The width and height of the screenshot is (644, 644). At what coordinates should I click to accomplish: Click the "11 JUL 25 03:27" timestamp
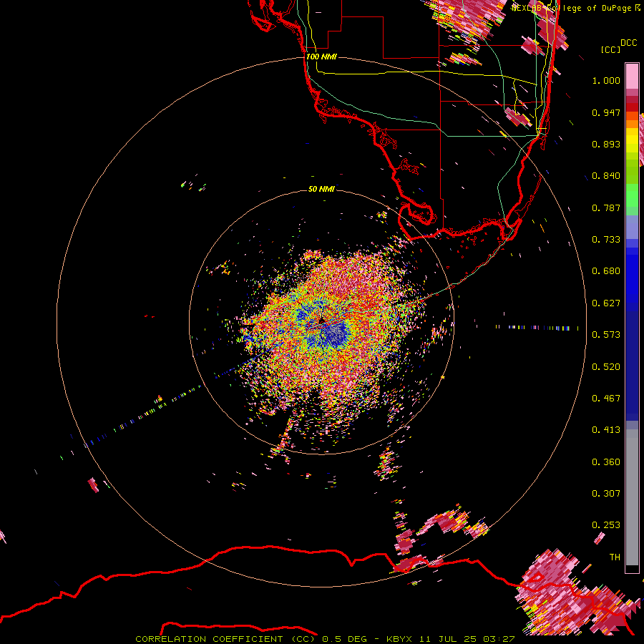coord(467,639)
